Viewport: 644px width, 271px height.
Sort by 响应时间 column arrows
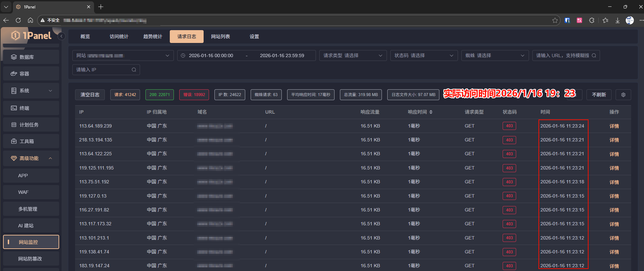pyautogui.click(x=431, y=112)
